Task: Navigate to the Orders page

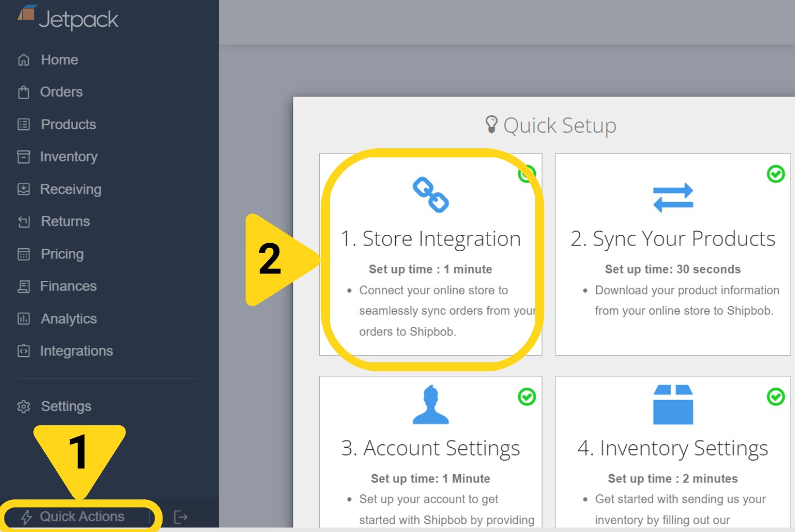Action: coord(61,92)
